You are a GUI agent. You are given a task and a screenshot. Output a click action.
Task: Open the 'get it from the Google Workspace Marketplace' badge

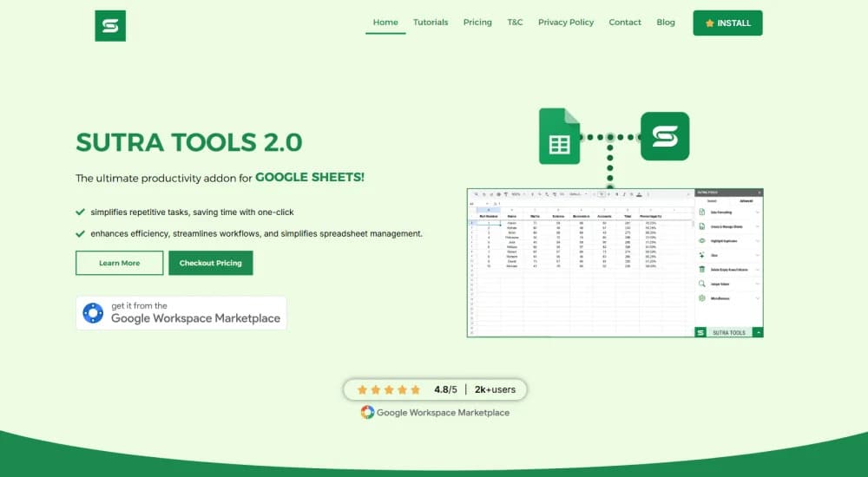(181, 313)
